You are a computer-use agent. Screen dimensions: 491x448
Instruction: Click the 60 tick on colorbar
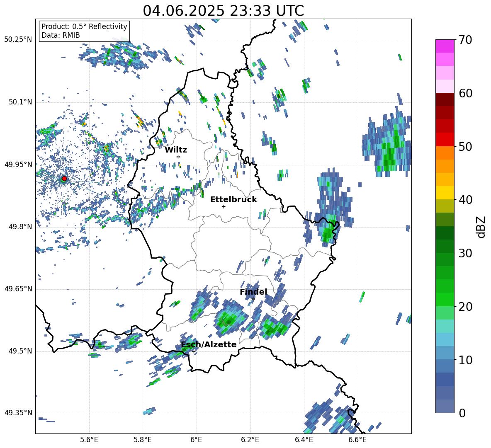pos(465,93)
